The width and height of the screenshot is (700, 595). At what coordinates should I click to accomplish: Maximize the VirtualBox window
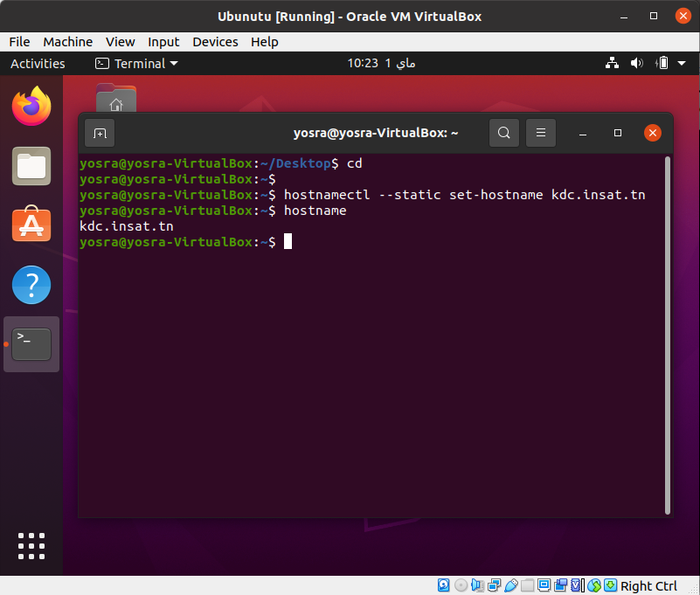654,16
